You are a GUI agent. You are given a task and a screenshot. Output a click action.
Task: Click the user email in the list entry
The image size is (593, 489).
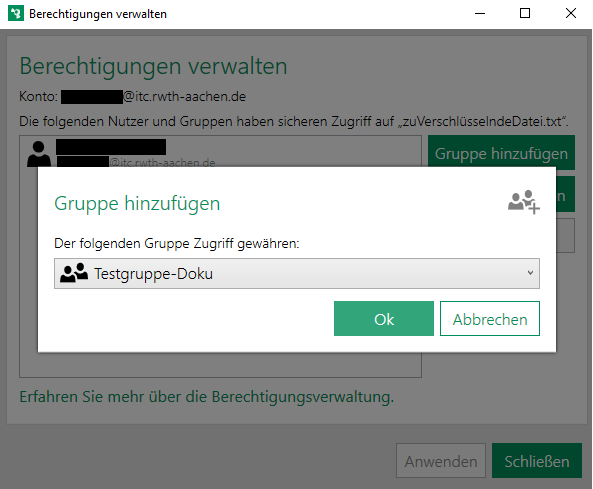pos(136,162)
